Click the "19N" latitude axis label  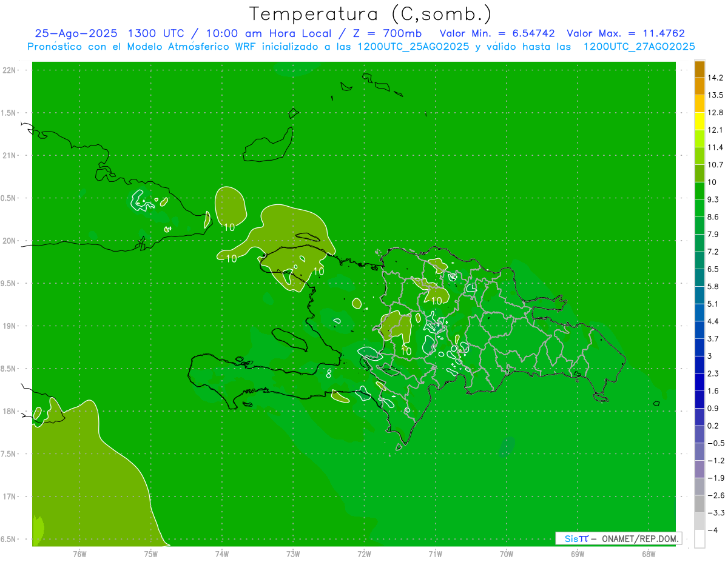(10, 326)
